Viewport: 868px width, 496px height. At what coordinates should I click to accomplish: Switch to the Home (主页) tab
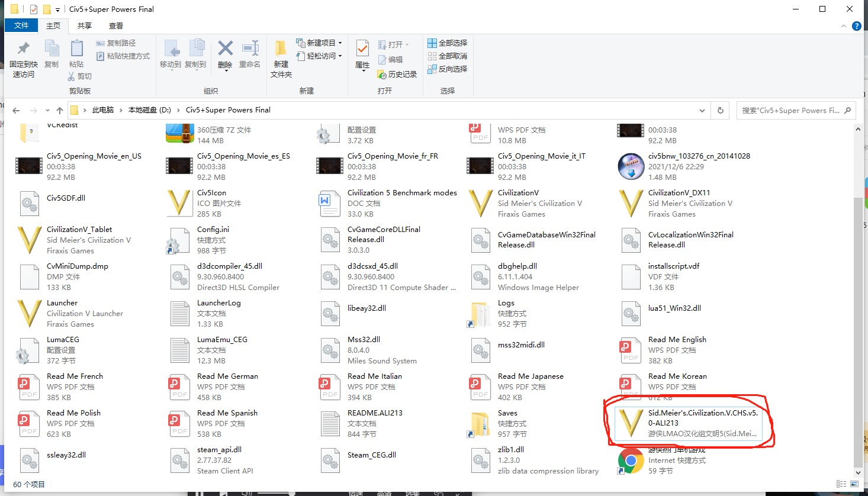pyautogui.click(x=53, y=25)
